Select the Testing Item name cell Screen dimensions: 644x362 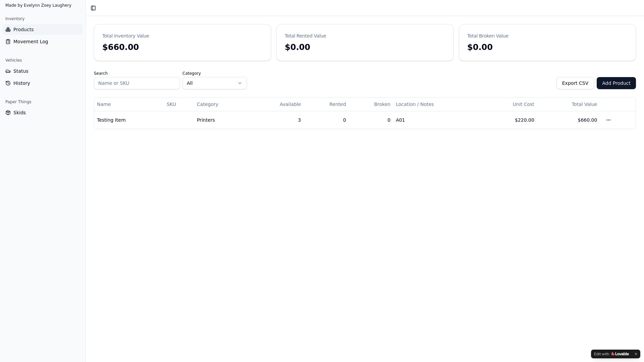(x=111, y=120)
